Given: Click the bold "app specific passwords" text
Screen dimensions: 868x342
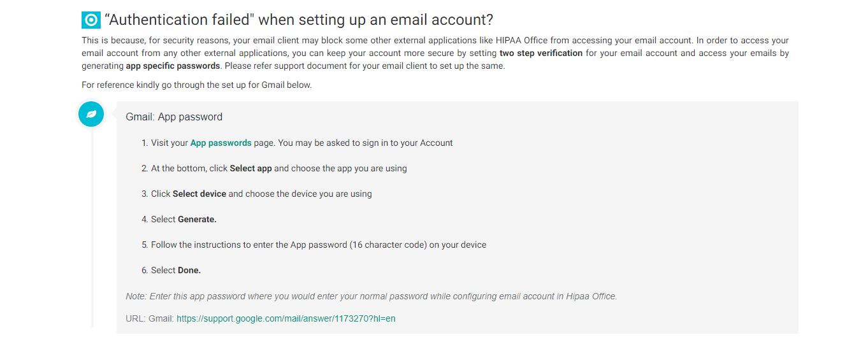Looking at the screenshot, I should 173,66.
